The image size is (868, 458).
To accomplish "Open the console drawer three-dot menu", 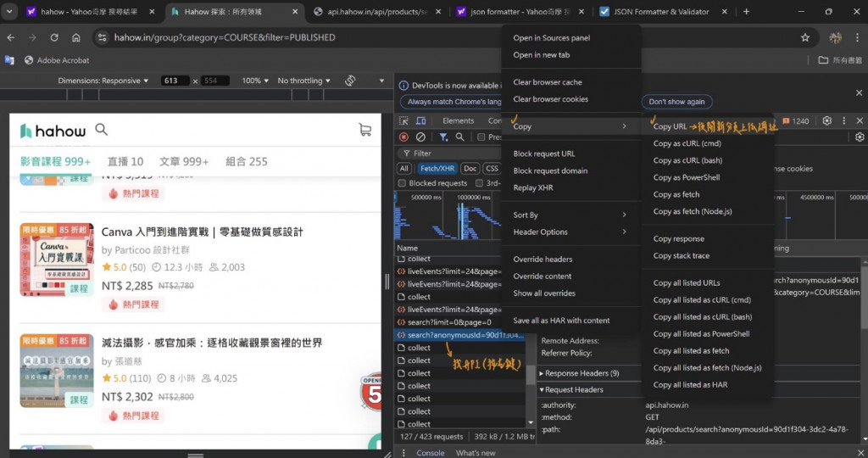I will [x=403, y=452].
